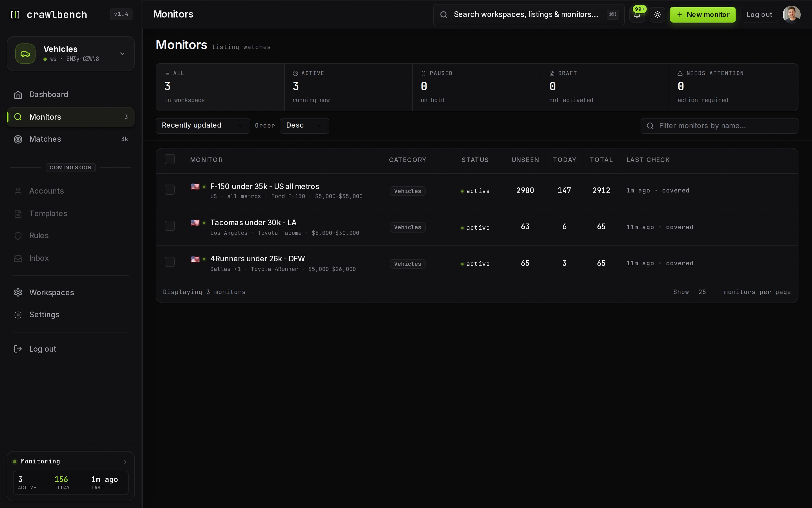
Task: Click the Paused pause icon
Action: click(423, 73)
